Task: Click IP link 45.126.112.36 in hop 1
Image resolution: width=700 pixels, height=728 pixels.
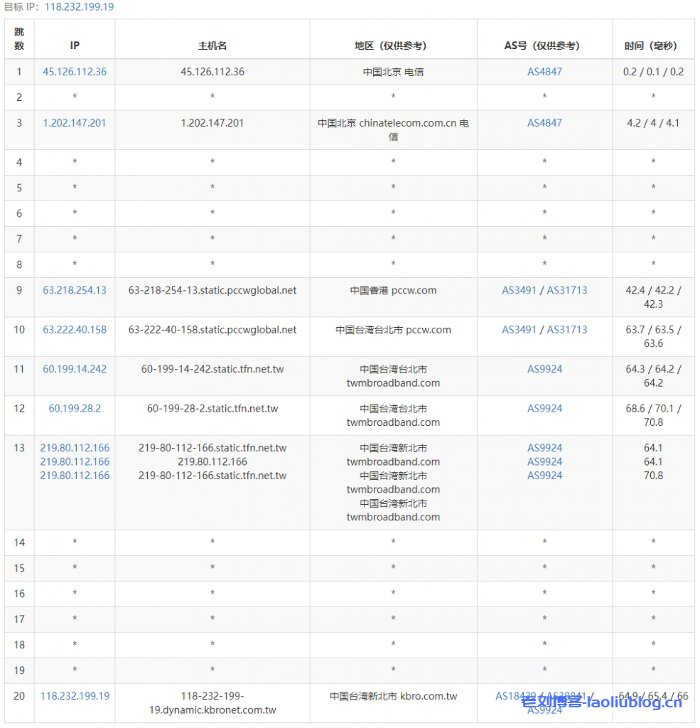Action: 74,71
